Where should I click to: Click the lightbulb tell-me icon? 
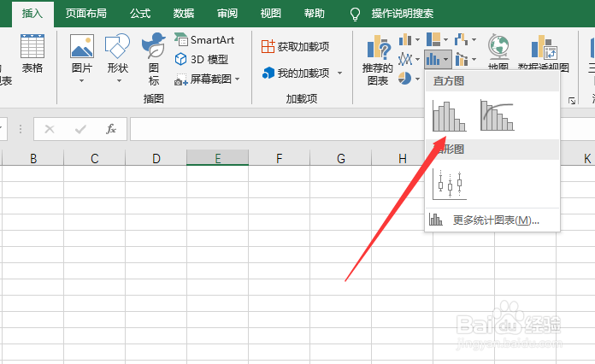pyautogui.click(x=355, y=14)
